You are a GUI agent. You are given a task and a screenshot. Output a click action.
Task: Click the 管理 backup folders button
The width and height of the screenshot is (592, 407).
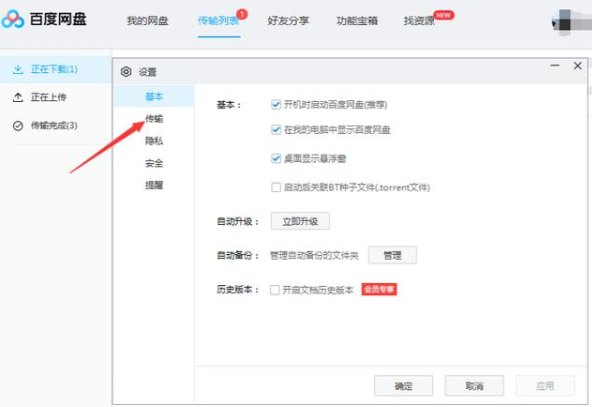[393, 255]
